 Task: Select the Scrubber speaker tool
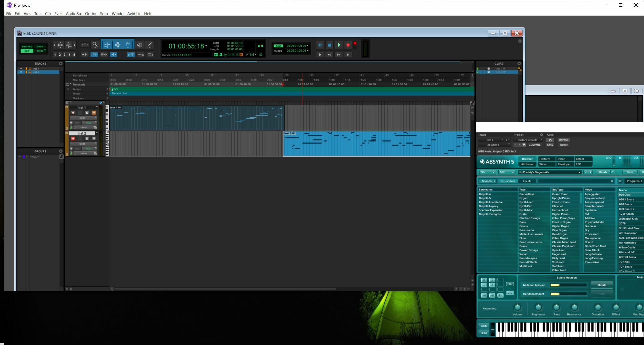point(139,45)
